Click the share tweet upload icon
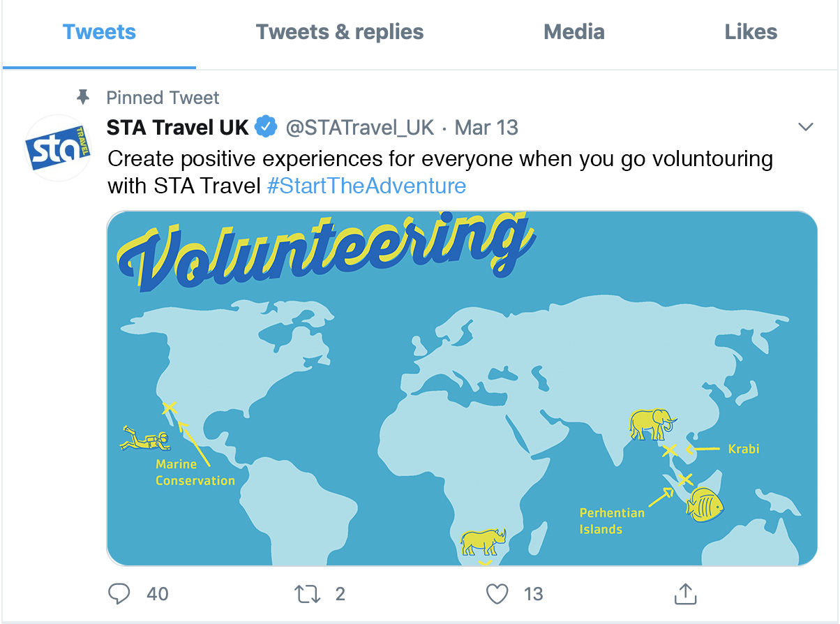Viewport: 840px width, 624px height. [685, 594]
